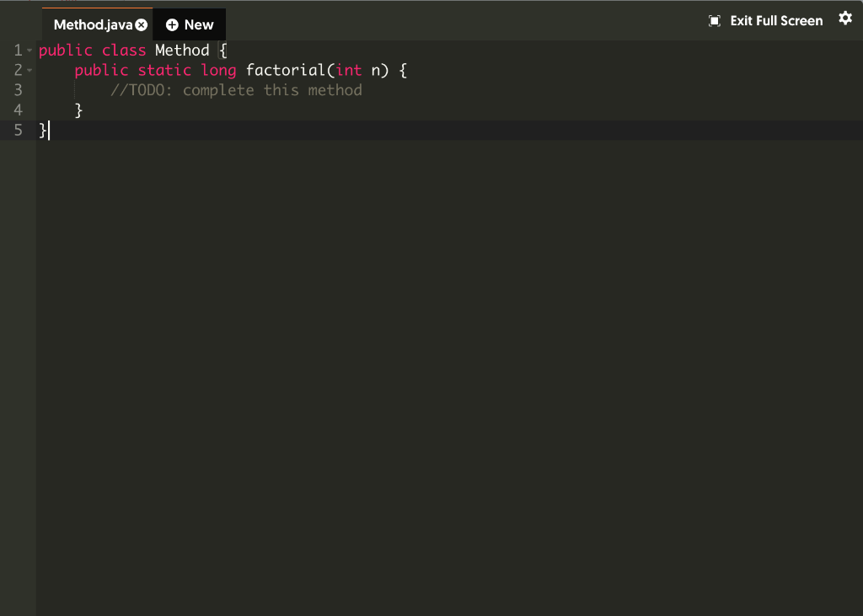This screenshot has width=863, height=616.
Task: Open the settings gear icon
Action: [845, 18]
